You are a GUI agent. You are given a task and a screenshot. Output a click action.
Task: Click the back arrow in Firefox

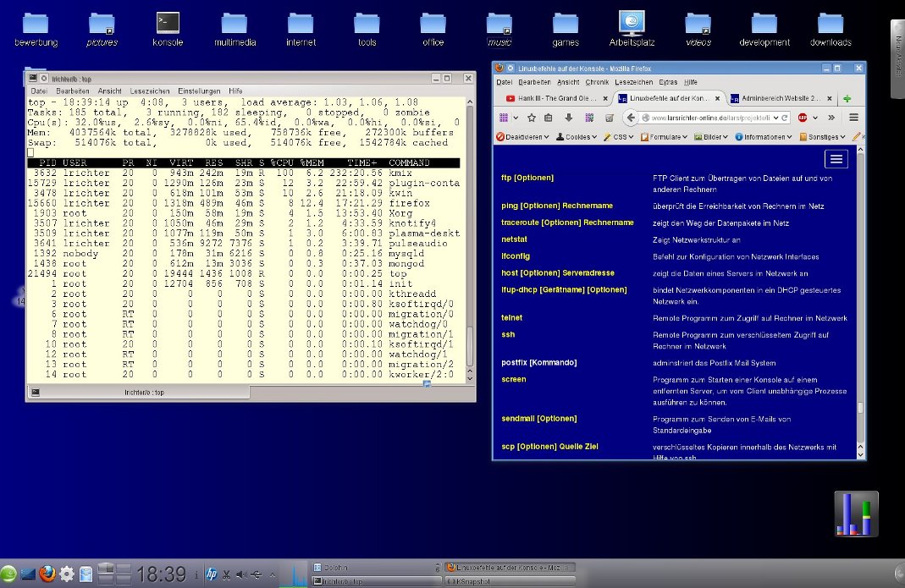pos(630,118)
